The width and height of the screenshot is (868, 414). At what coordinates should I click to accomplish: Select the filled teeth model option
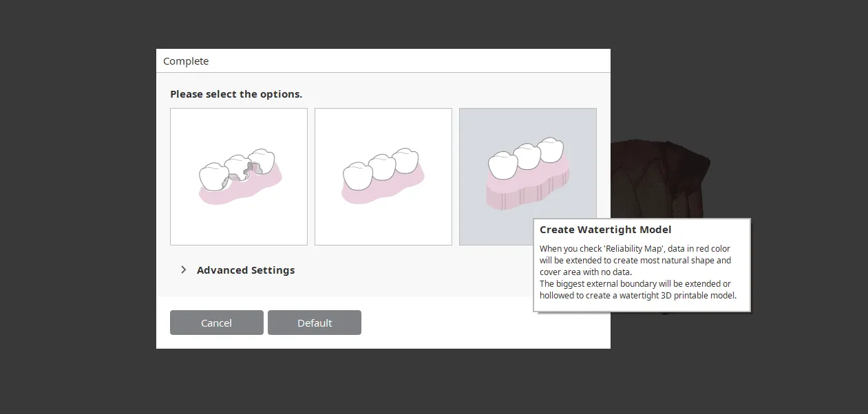click(x=383, y=177)
